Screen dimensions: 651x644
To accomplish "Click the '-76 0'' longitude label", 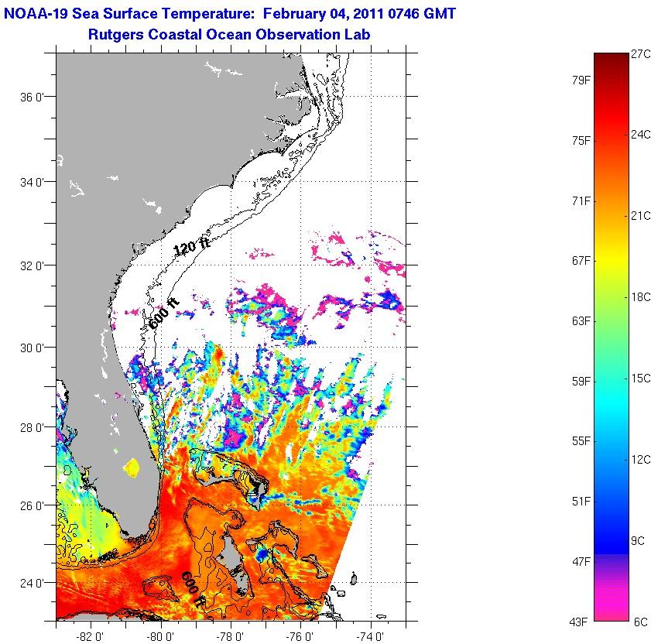I will pyautogui.click(x=300, y=636).
